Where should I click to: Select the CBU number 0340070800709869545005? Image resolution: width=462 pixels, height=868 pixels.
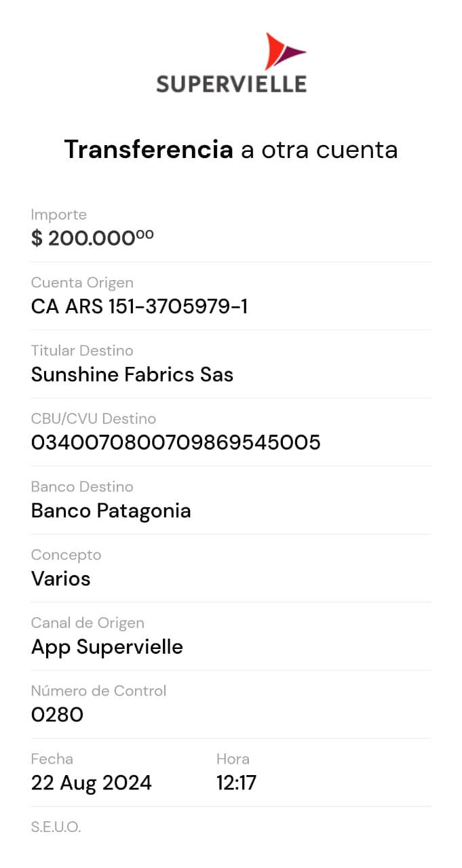click(176, 443)
